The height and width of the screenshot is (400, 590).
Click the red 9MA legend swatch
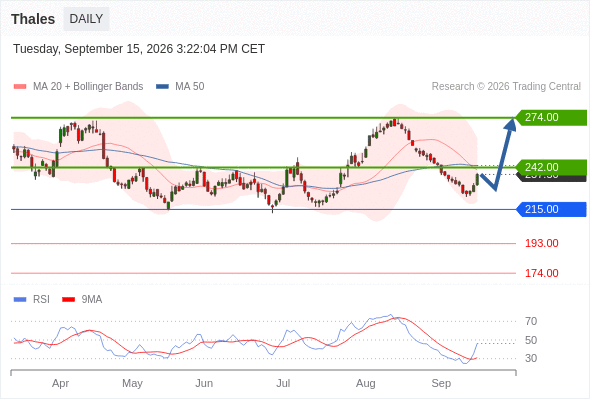click(x=68, y=300)
